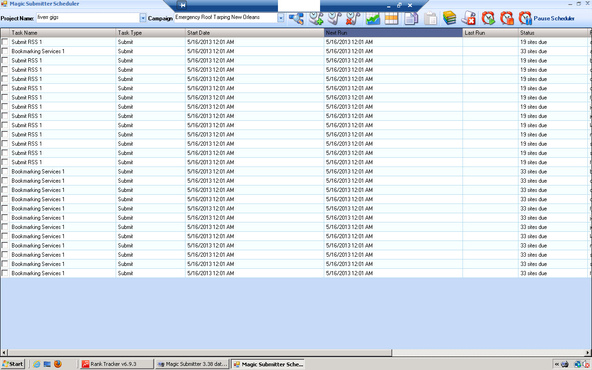Viewport: 592px width, 370px height.
Task: Click the paste clipboard icon
Action: (430, 18)
